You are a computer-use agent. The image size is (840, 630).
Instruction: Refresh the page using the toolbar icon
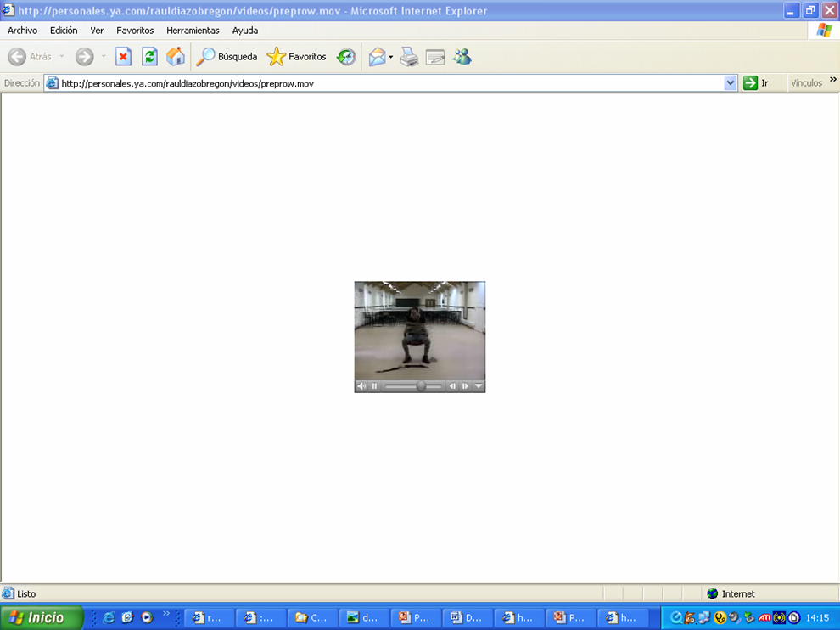click(x=149, y=57)
